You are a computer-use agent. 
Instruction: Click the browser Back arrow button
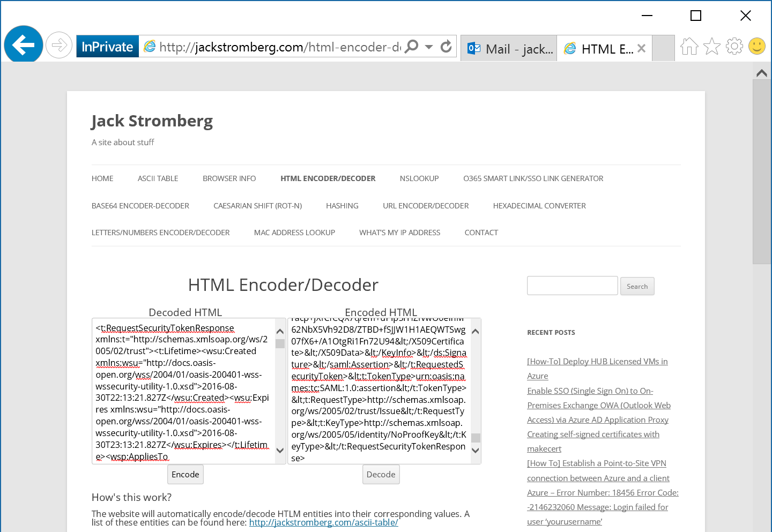tap(24, 45)
